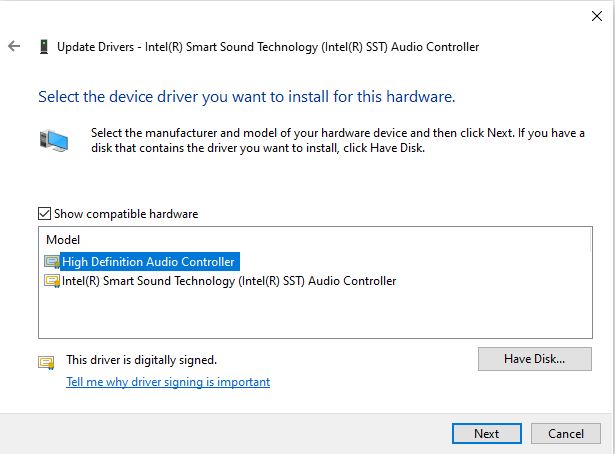
Task: Click the Next button
Action: click(487, 434)
